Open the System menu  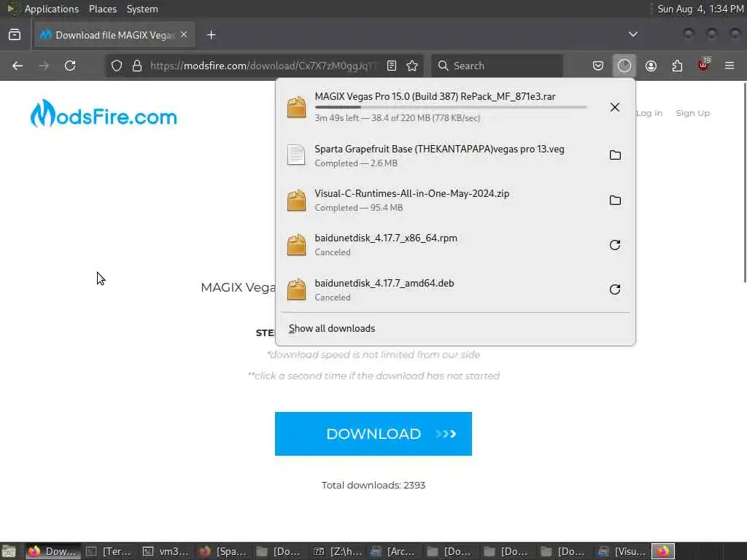142,9
